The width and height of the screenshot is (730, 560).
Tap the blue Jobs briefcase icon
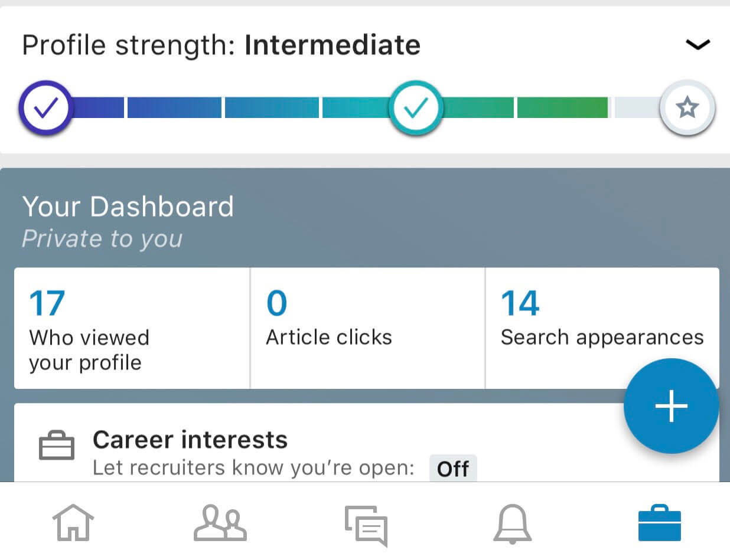tap(660, 523)
